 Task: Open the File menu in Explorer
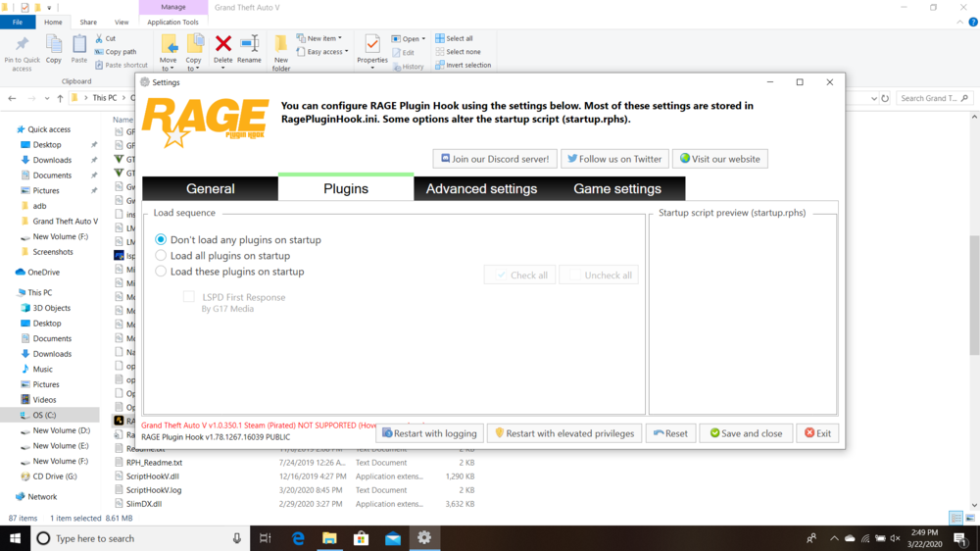tap(18, 22)
